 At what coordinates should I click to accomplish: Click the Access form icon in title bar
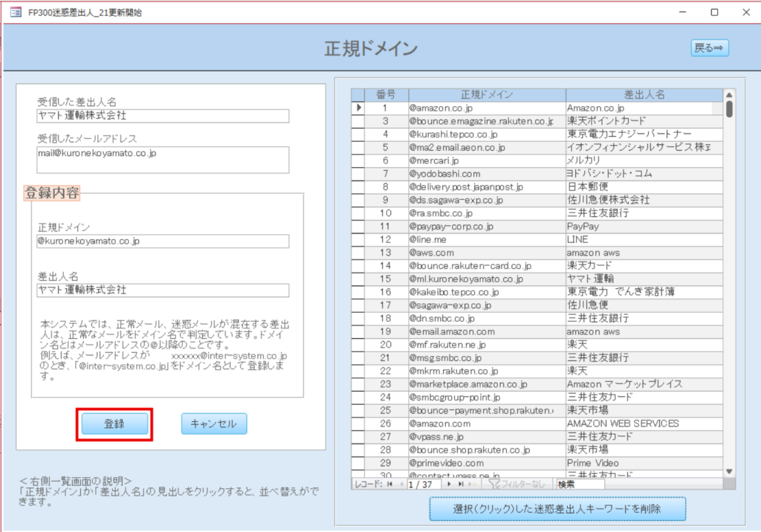pos(15,13)
